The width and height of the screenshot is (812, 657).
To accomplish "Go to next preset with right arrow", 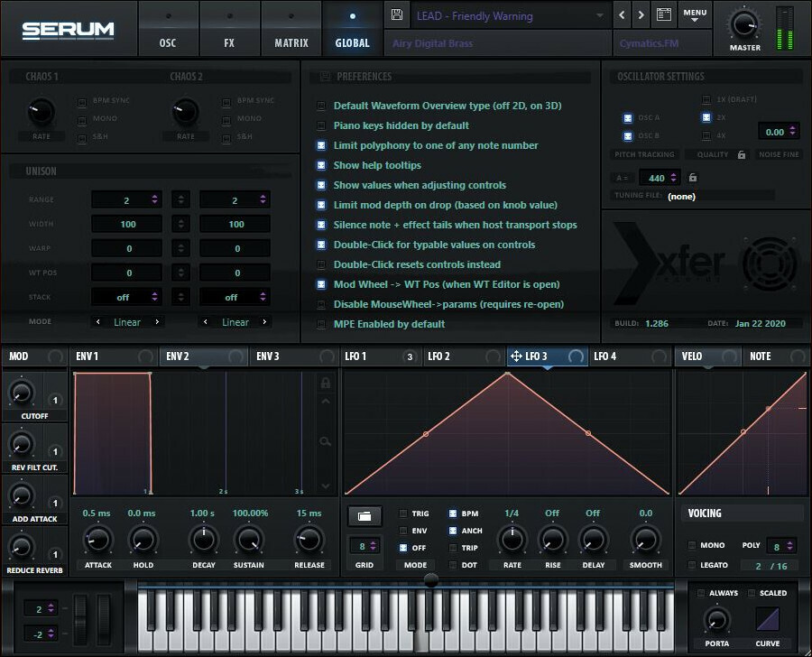I will pyautogui.click(x=641, y=15).
